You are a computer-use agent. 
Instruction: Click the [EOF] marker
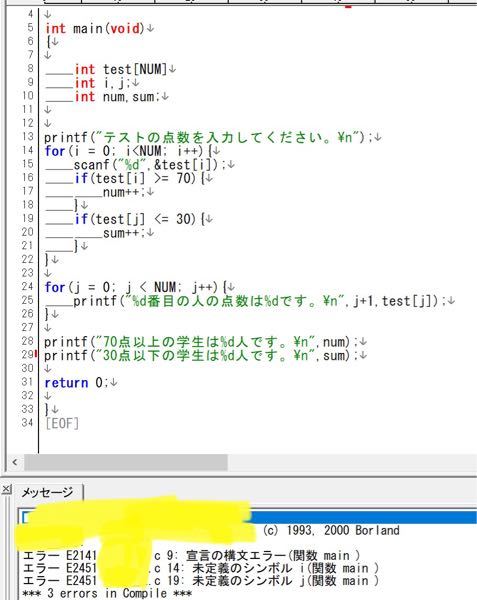point(62,424)
